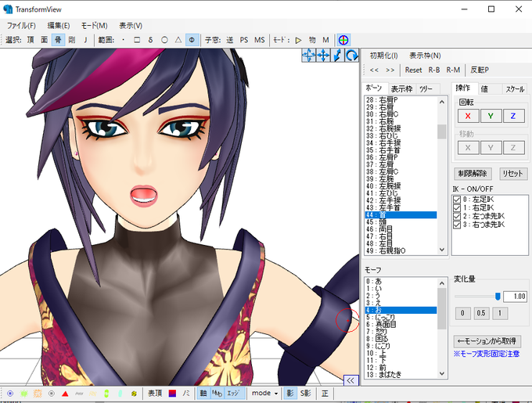
Task: Click the viewport orbit navigation icon
Action: [308, 56]
